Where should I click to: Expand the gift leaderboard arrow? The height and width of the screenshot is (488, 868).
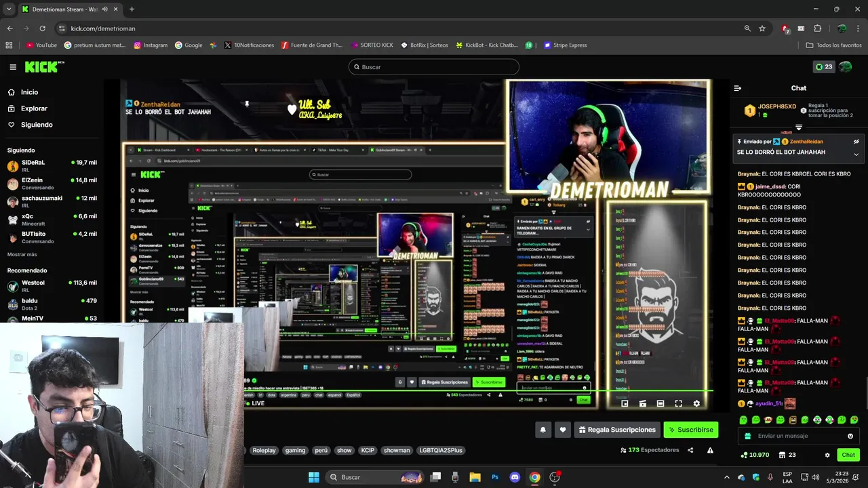pyautogui.click(x=799, y=127)
